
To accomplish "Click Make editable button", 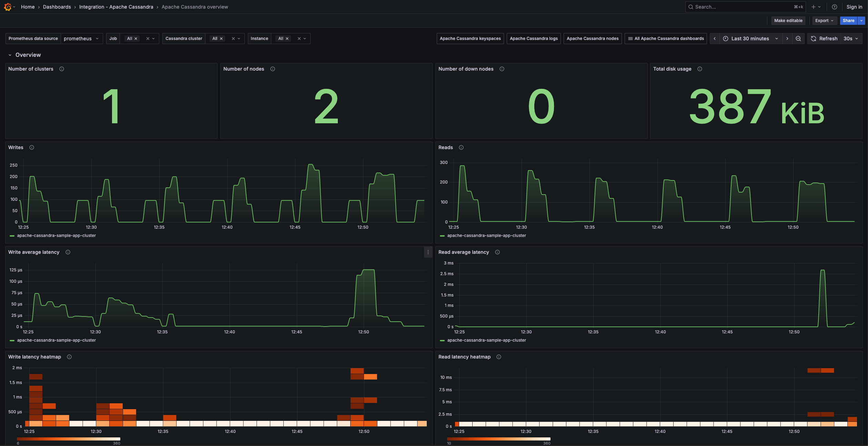I will [x=788, y=21].
